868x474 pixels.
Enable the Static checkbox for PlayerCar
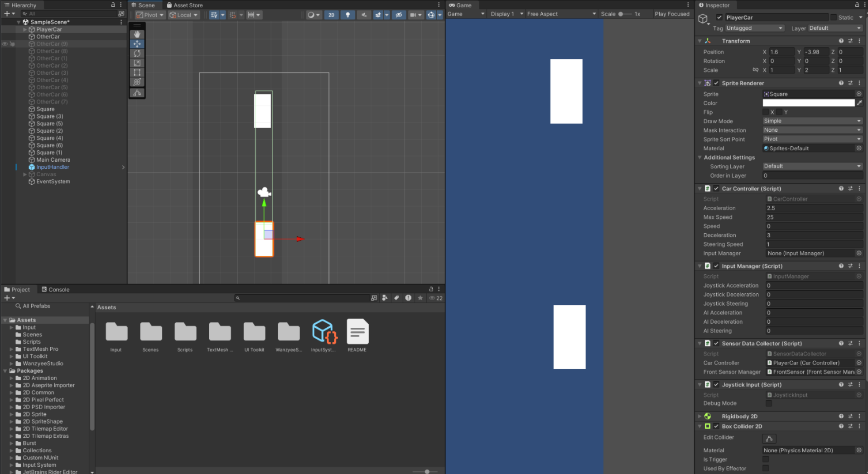pyautogui.click(x=833, y=17)
